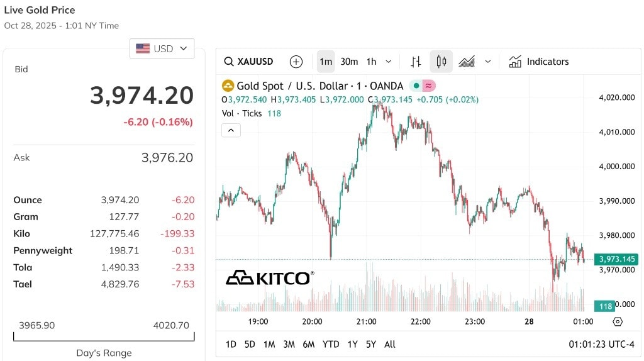Open the XAUUSD symbol search
Viewport: 644px width, 361px height.
[x=248, y=62]
